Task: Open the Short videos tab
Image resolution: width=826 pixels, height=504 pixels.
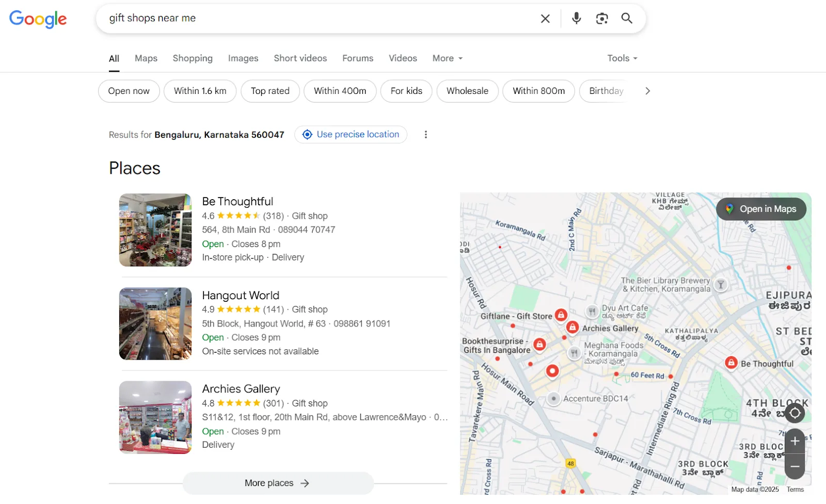Action: tap(300, 58)
